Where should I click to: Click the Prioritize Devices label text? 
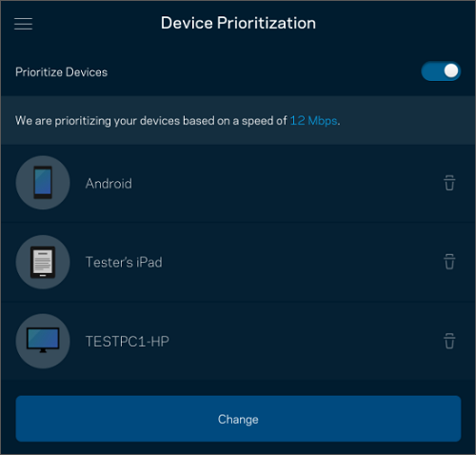click(x=61, y=72)
